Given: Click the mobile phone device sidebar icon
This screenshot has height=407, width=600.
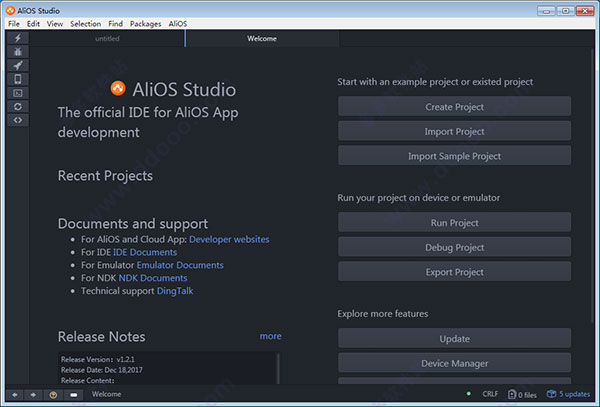Looking at the screenshot, I should (x=18, y=79).
